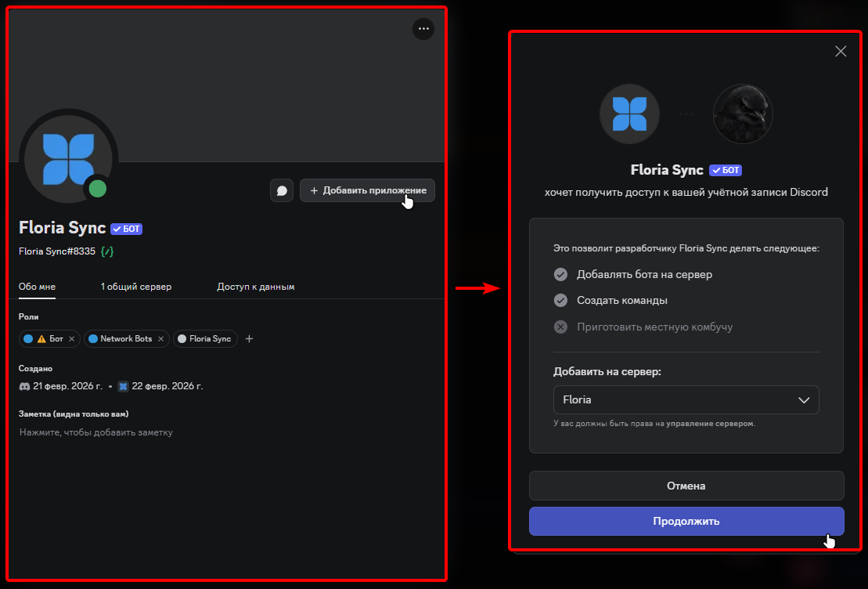Click the Роли section label
The height and width of the screenshot is (589, 868).
point(29,317)
